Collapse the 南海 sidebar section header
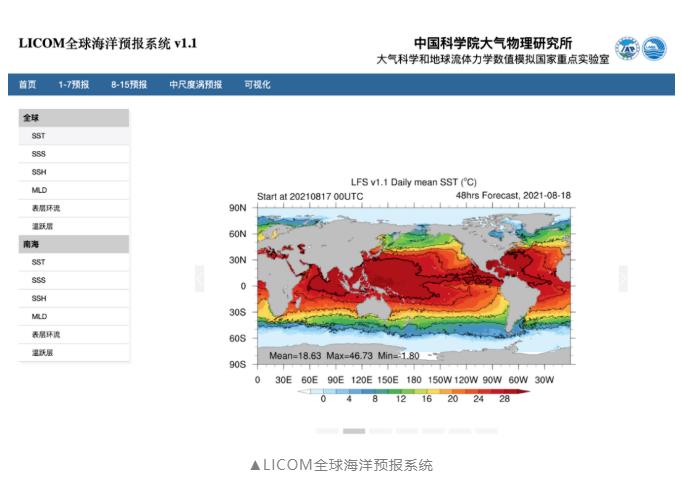The width and height of the screenshot is (681, 497). [x=74, y=244]
